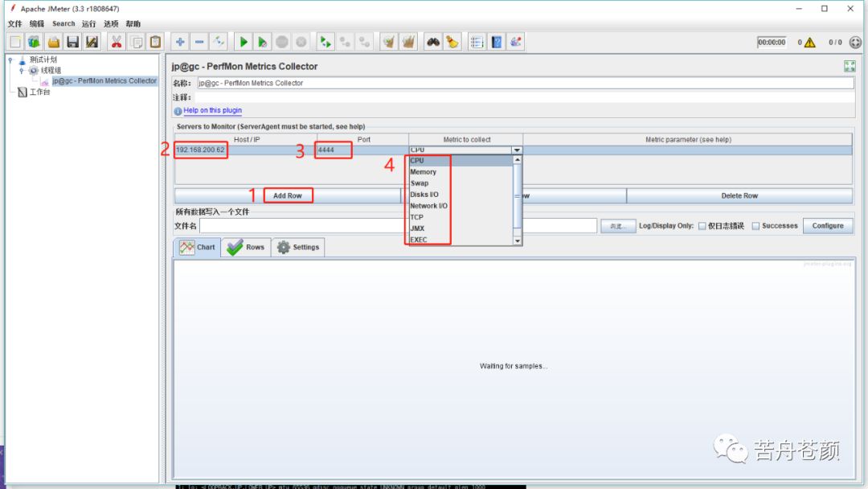Enable the Successes checkbox
The image size is (868, 489).
[755, 226]
